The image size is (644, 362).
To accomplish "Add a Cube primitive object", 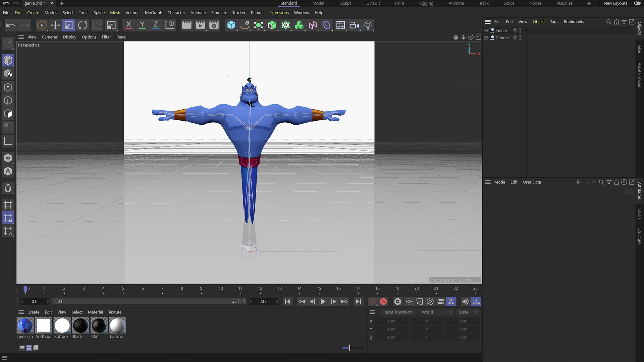I will (231, 25).
